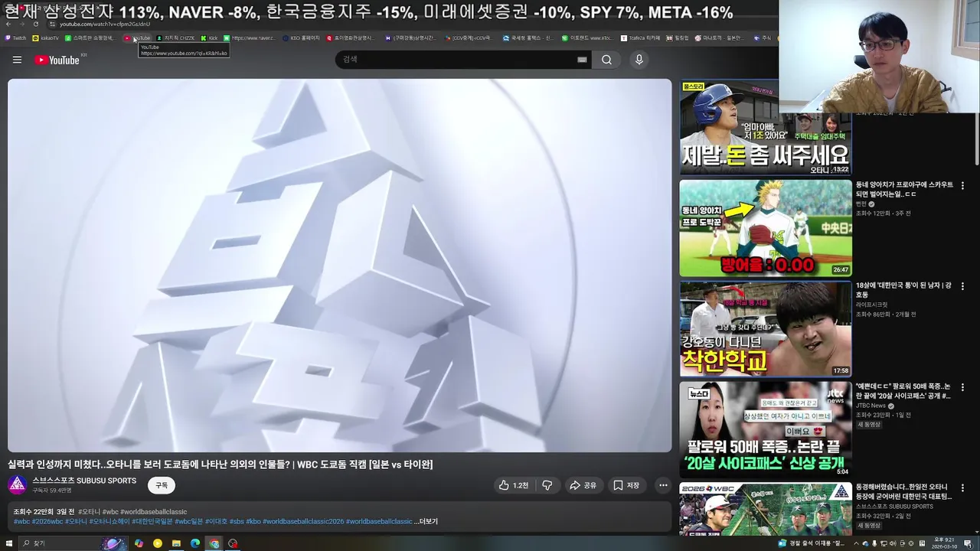Click the browser address bar URL

pos(105,24)
